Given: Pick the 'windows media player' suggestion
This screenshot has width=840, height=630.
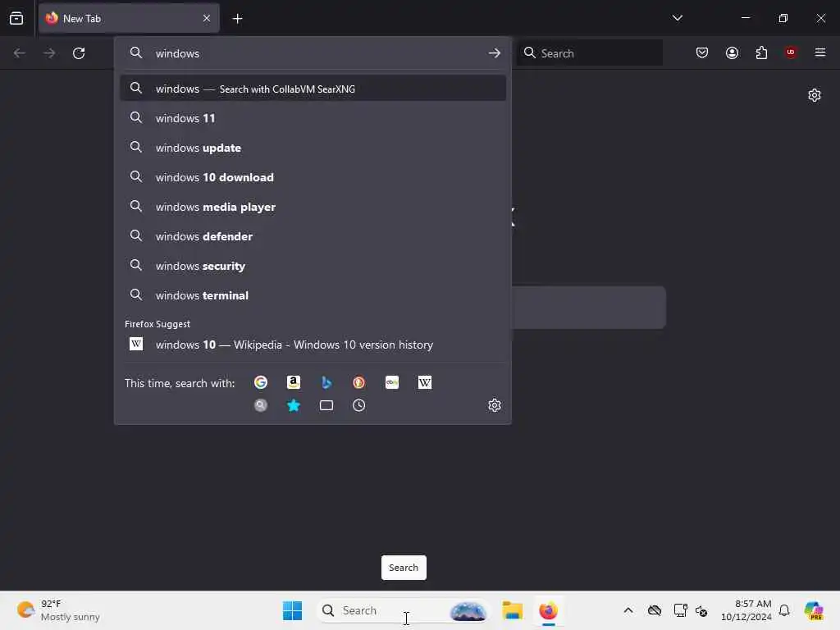Looking at the screenshot, I should tap(313, 207).
